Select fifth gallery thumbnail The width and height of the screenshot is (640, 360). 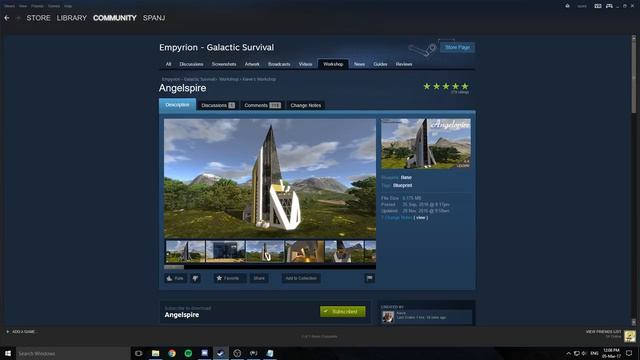pyautogui.click(x=344, y=251)
